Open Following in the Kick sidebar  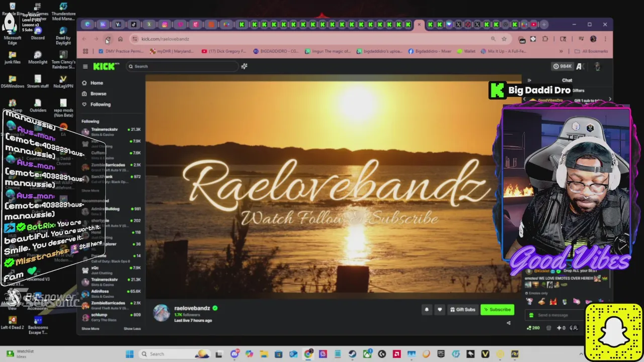96,105
